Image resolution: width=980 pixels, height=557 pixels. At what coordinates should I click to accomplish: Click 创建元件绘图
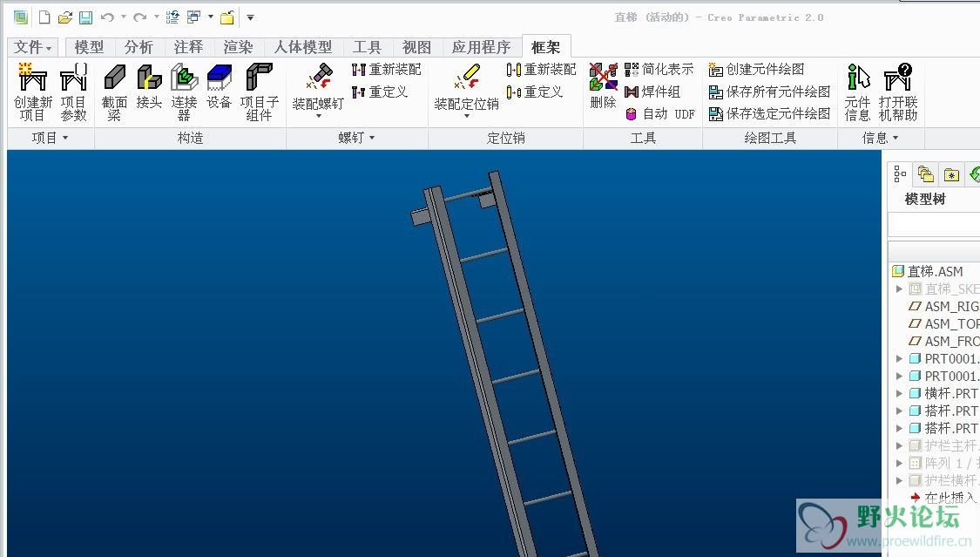coord(756,70)
